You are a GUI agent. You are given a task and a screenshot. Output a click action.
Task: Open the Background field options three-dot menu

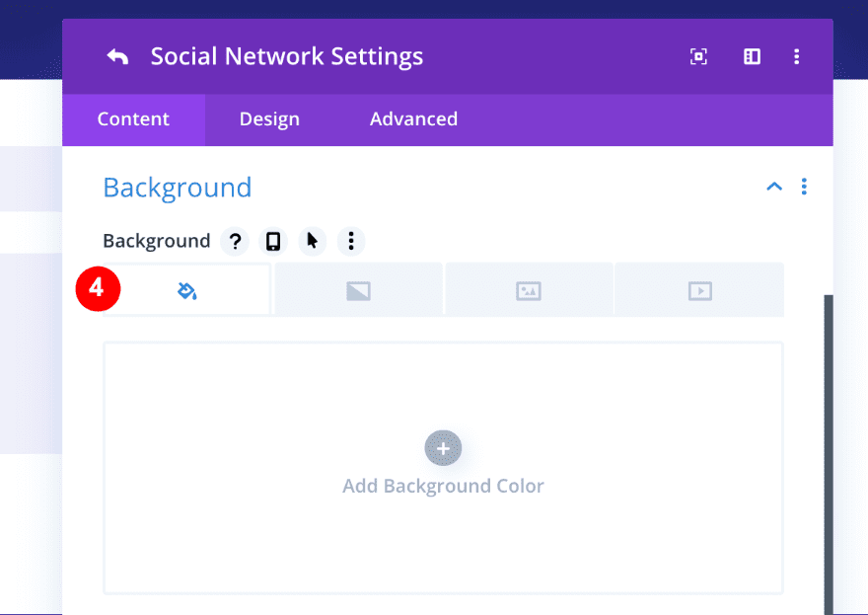pyautogui.click(x=351, y=241)
